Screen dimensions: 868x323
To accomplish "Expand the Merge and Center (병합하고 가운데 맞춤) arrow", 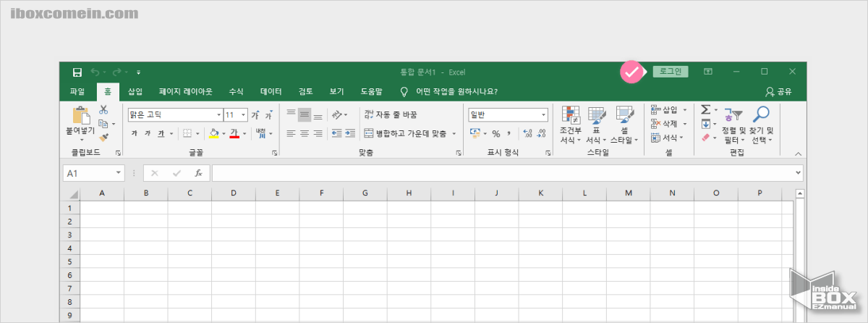I will click(x=454, y=133).
